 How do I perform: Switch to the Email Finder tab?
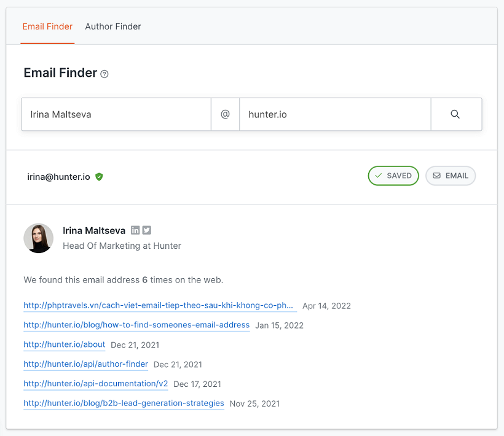(47, 26)
